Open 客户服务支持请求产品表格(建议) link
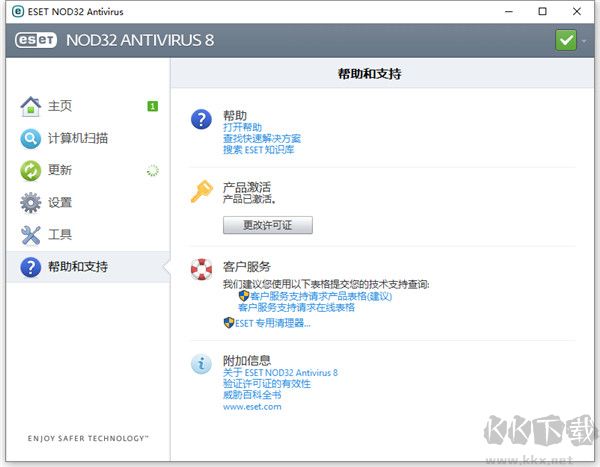Image resolution: width=600 pixels, height=467 pixels. point(321,296)
